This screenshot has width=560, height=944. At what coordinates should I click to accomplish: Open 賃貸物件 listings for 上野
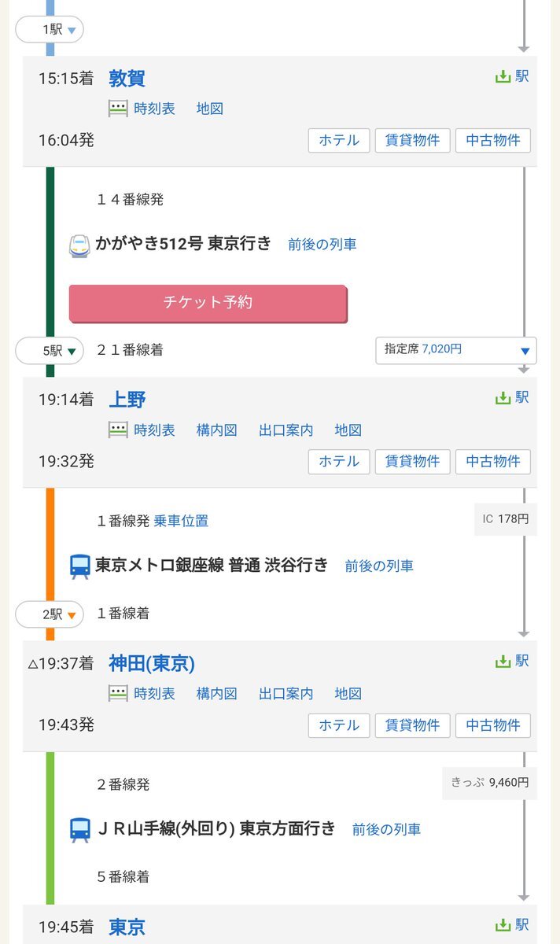pos(413,462)
